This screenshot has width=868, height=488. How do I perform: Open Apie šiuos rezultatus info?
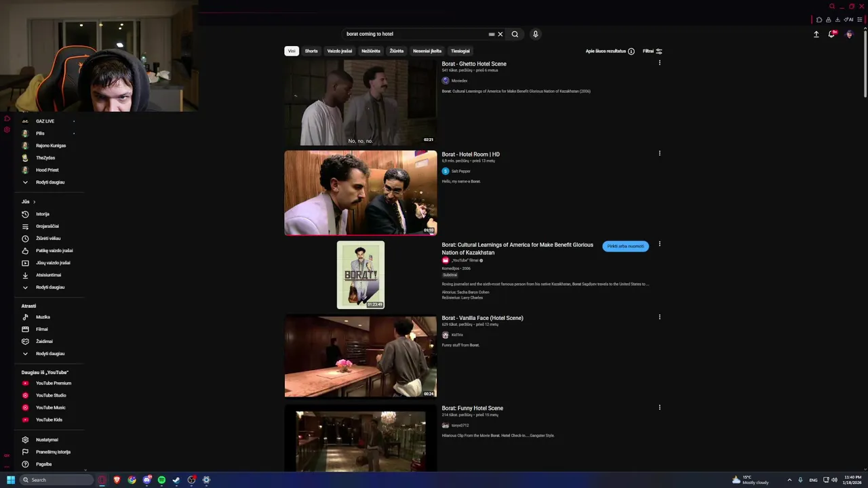(x=610, y=52)
